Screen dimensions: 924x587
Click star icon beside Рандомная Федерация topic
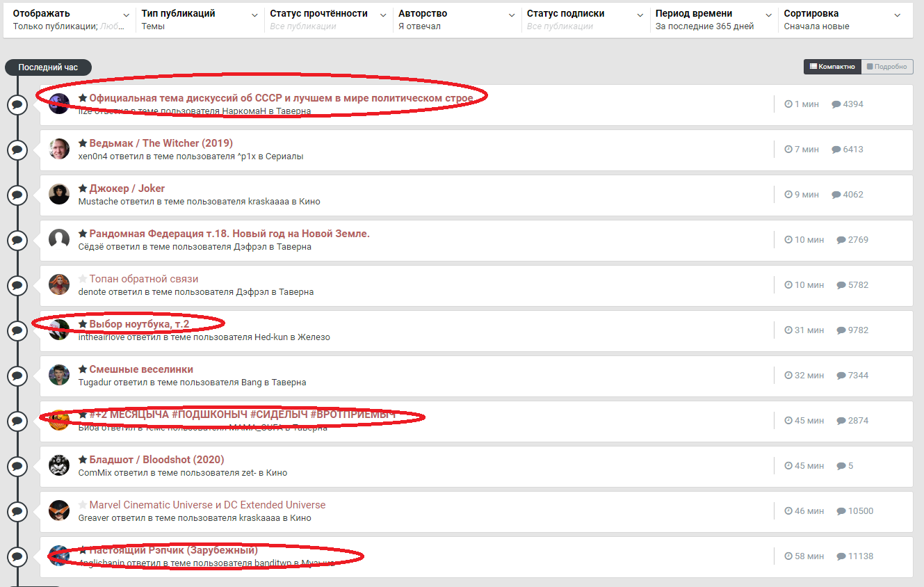83,234
